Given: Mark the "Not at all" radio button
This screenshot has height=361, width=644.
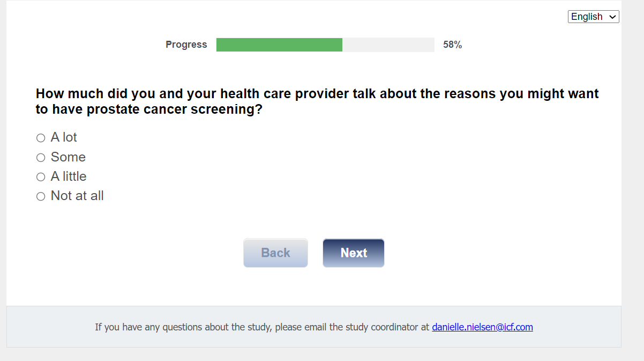Looking at the screenshot, I should coord(41,196).
